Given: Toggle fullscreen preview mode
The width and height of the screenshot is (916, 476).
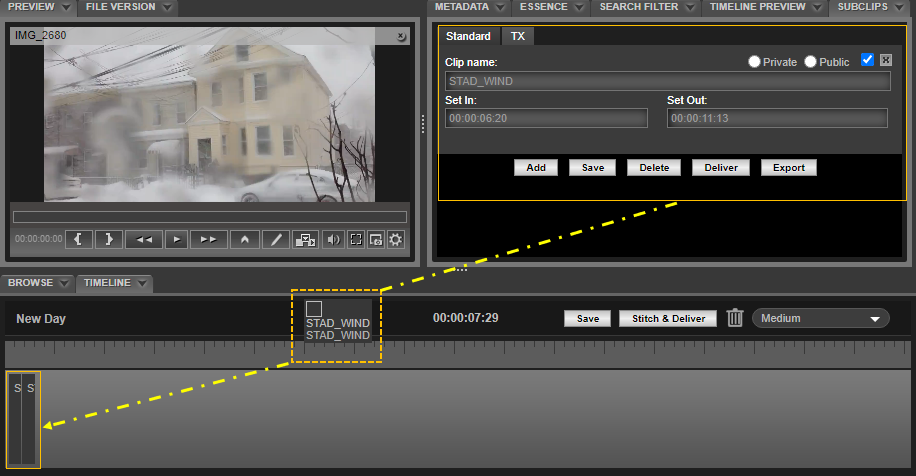Looking at the screenshot, I should pos(356,239).
